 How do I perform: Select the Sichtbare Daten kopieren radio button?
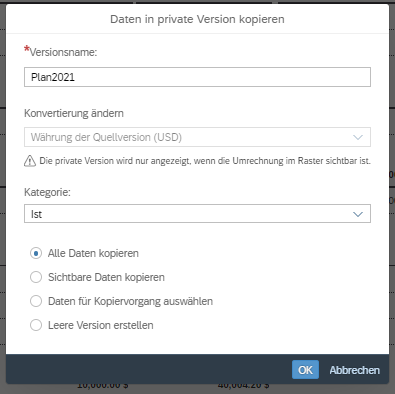click(36, 277)
